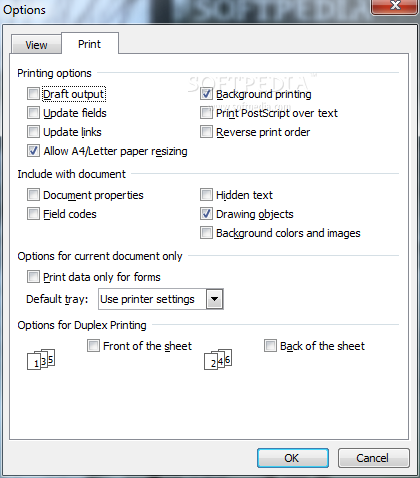This screenshot has height=478, width=420.
Task: Enable Update links checkbox
Action: click(33, 132)
